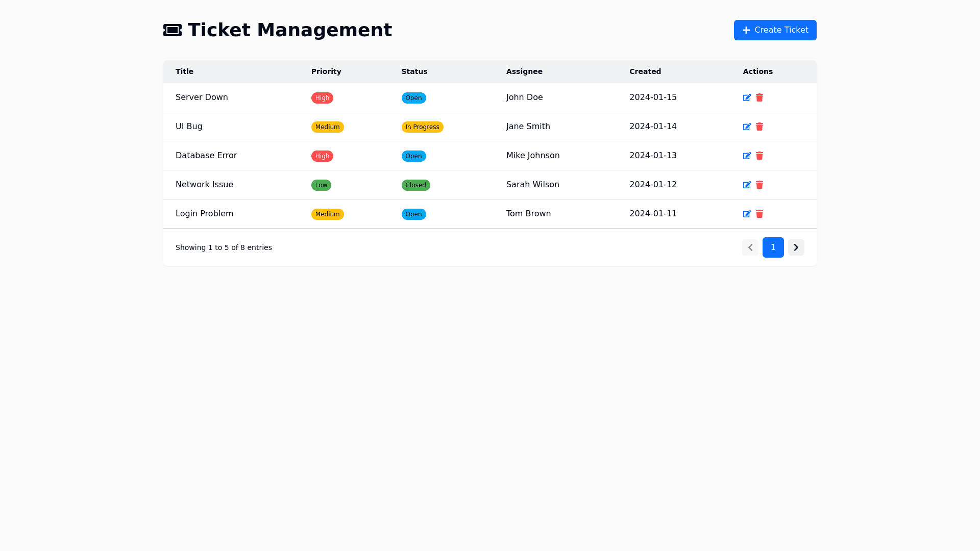Edit the Database Error ticket
The height and width of the screenshot is (551, 980).
click(747, 156)
